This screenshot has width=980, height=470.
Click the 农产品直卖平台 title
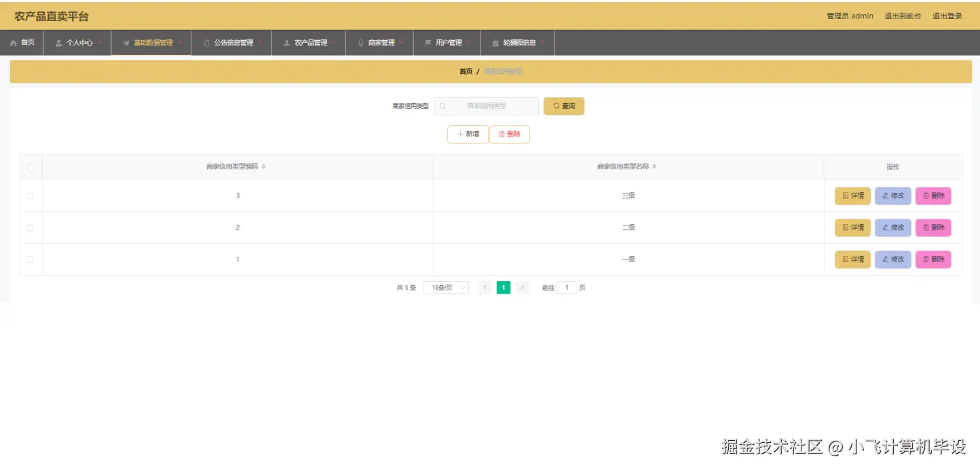52,16
